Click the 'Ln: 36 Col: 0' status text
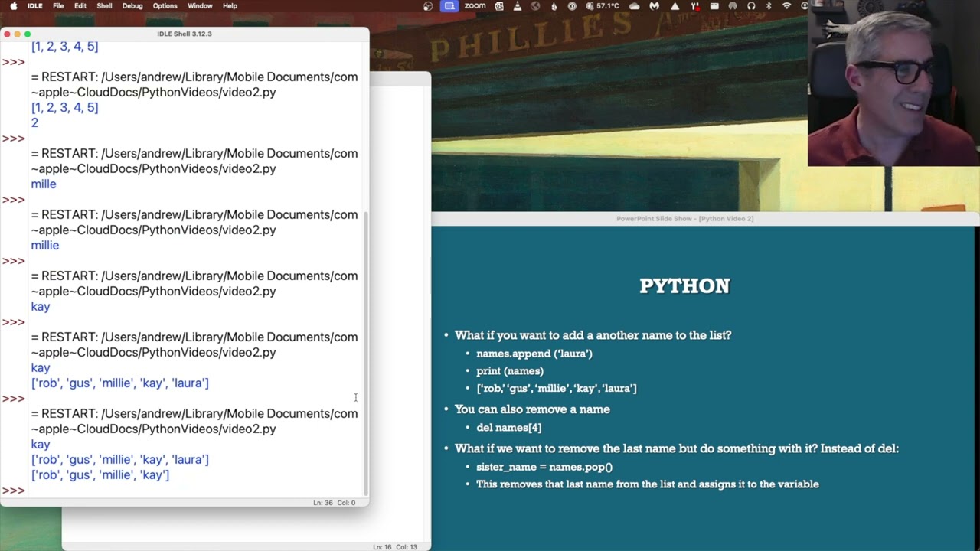 coord(334,503)
